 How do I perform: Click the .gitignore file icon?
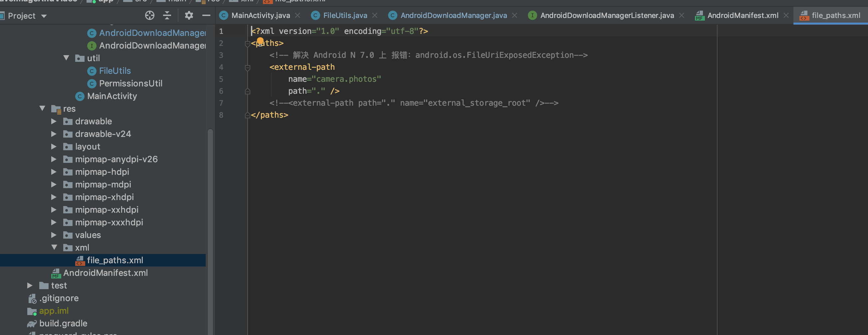coord(32,298)
